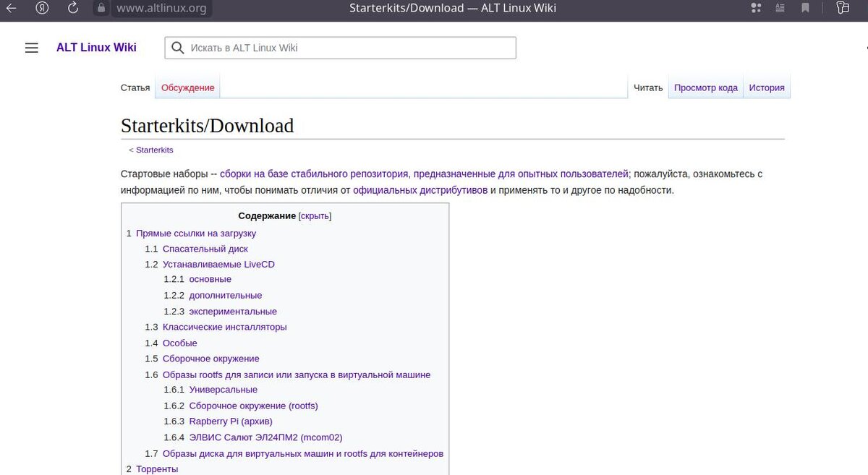Jump to ЭЛВИС Салют ЭЛ24ПМ2 subsection

(x=266, y=437)
